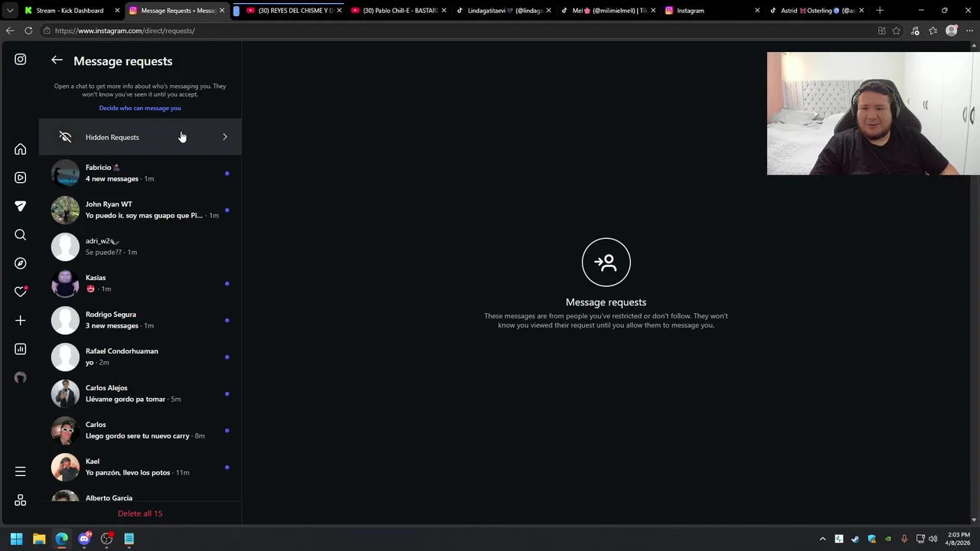
Task: Create a new post with plus icon
Action: point(21,321)
